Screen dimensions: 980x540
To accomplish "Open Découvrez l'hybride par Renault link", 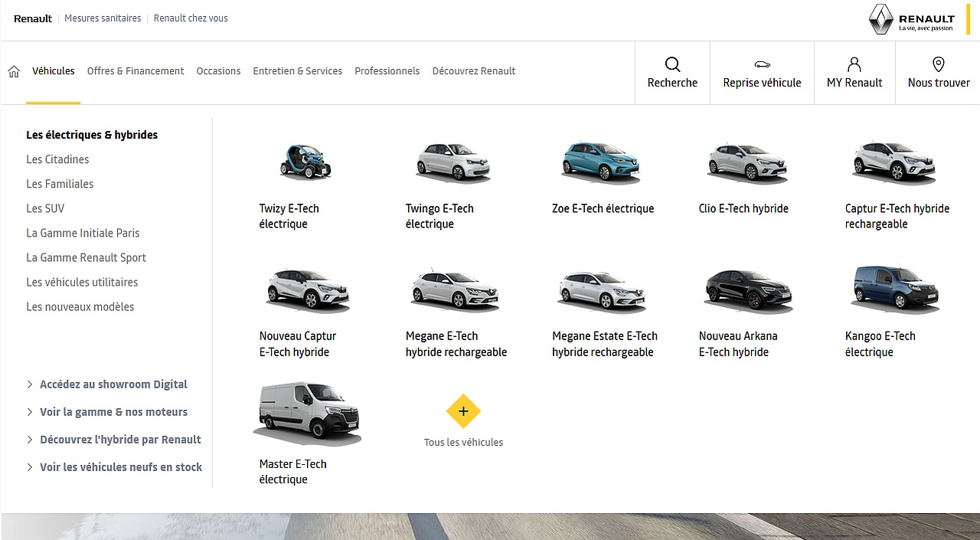I will pyautogui.click(x=120, y=440).
